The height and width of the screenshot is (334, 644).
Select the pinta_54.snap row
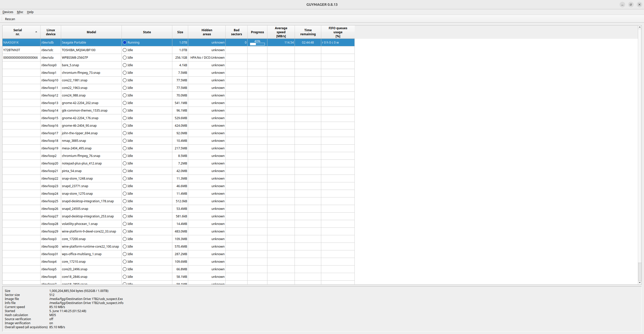tap(72, 171)
